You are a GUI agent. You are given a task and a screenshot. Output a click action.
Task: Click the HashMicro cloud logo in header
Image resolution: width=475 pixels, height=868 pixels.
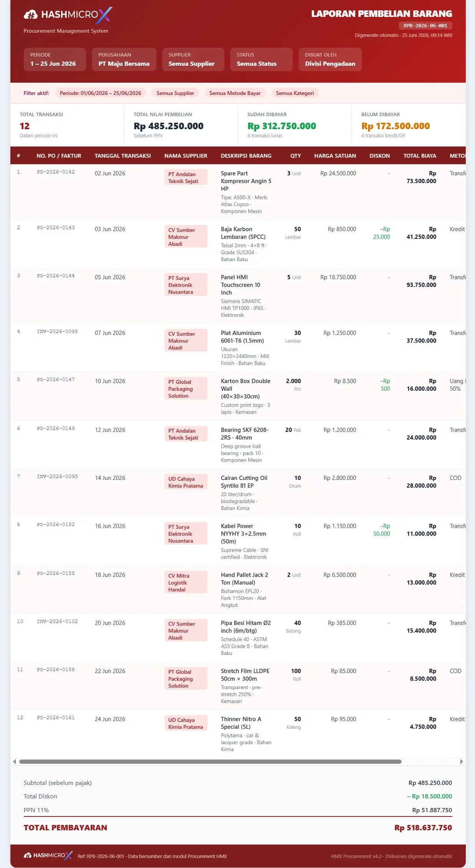[30, 15]
